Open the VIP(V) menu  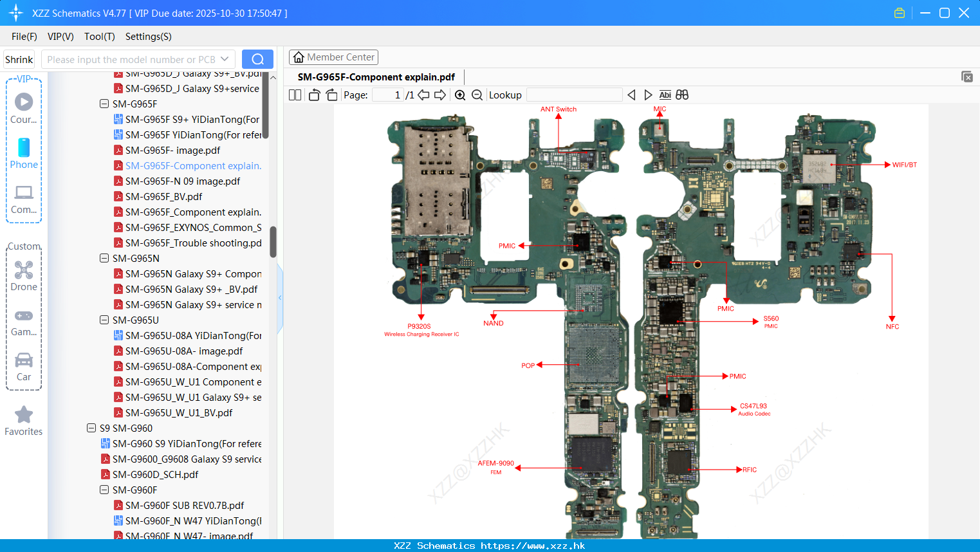click(60, 37)
